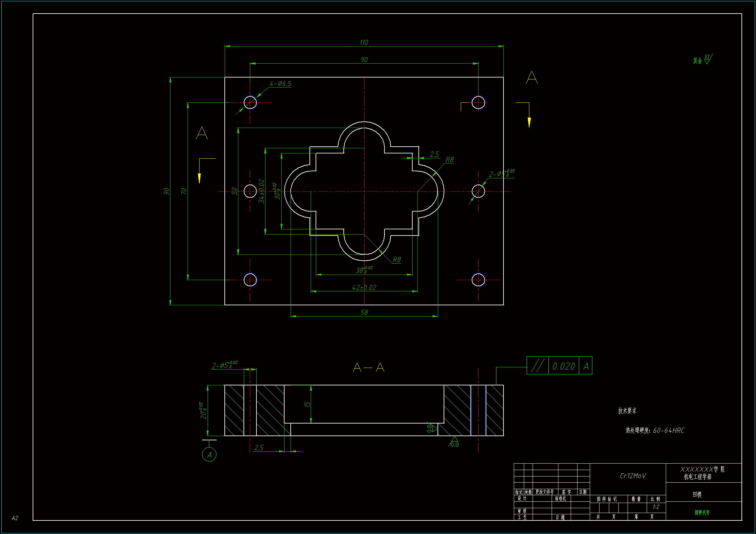Click the 0.020 tolerance value box
Image resolution: width=756 pixels, height=534 pixels.
563,366
